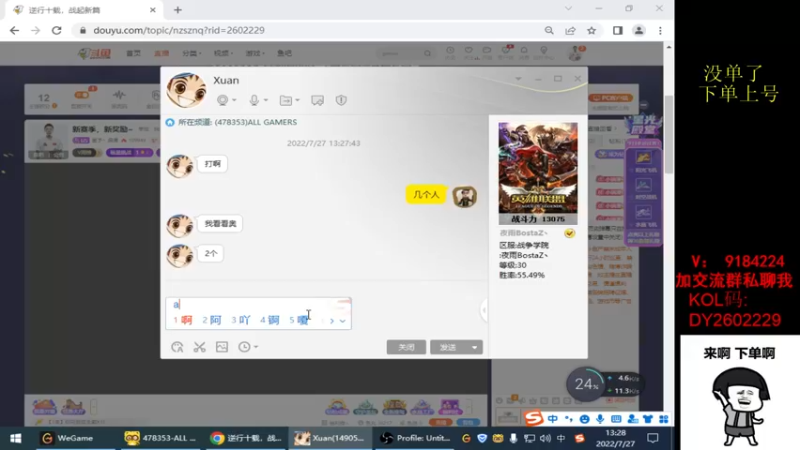Click the taskbar volume icon
The width and height of the screenshot is (800, 450).
point(545,438)
